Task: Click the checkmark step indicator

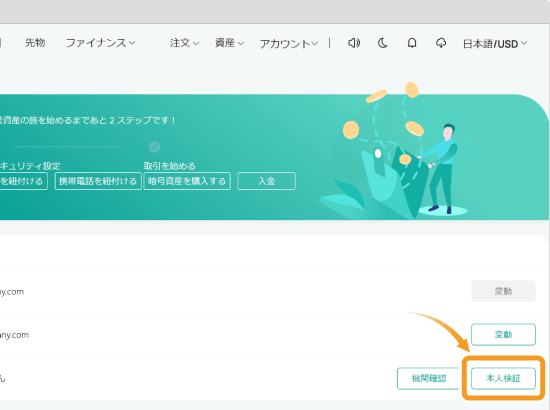Action: click(x=154, y=147)
